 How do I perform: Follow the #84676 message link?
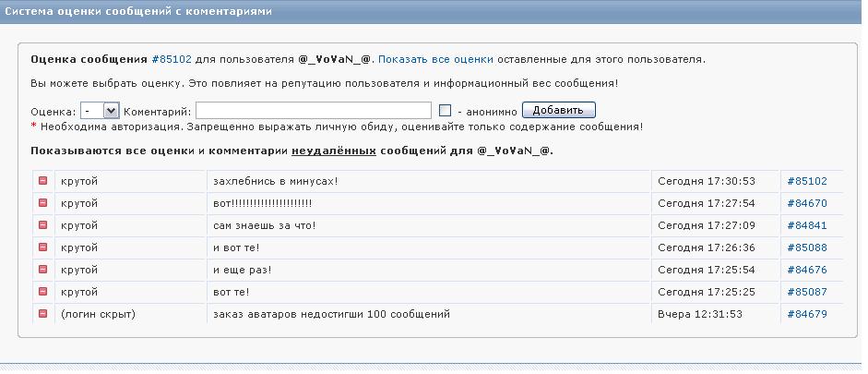coord(806,270)
